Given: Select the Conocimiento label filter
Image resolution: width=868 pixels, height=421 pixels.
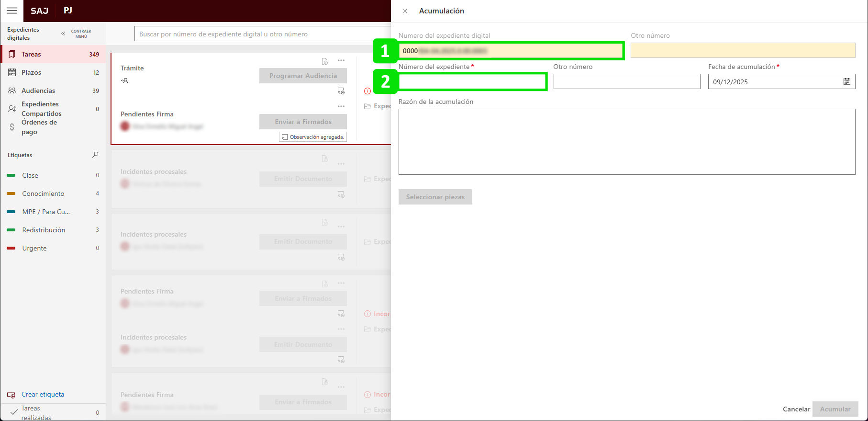Looking at the screenshot, I should tap(43, 193).
